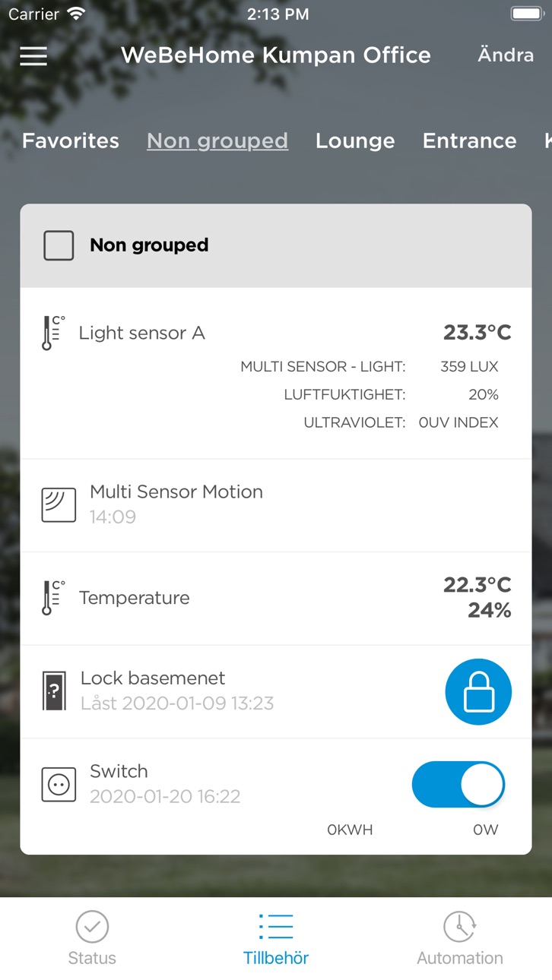Switch to the Favorites tab

pos(71,141)
